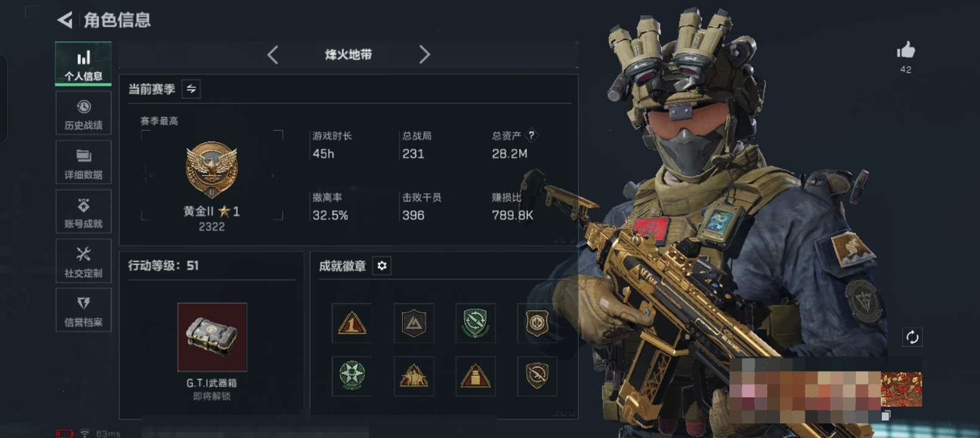Toggle season view with the swap icon

pyautogui.click(x=191, y=89)
